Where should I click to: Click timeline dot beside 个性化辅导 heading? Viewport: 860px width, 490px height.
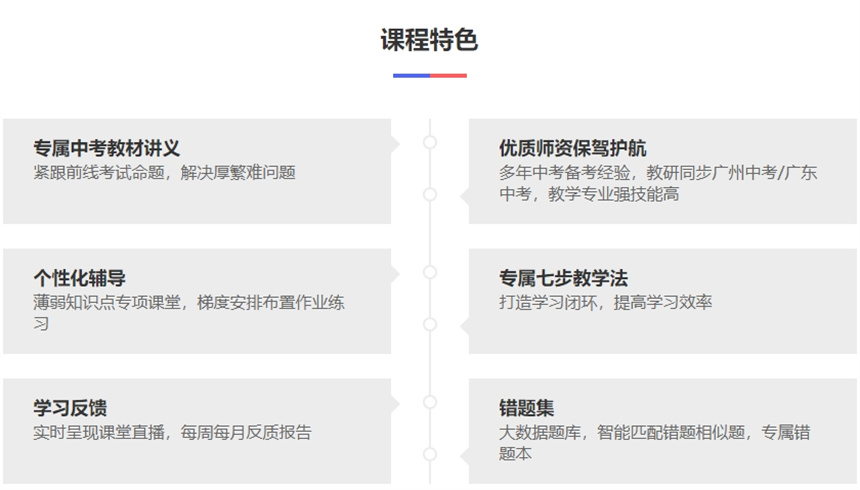pyautogui.click(x=430, y=272)
